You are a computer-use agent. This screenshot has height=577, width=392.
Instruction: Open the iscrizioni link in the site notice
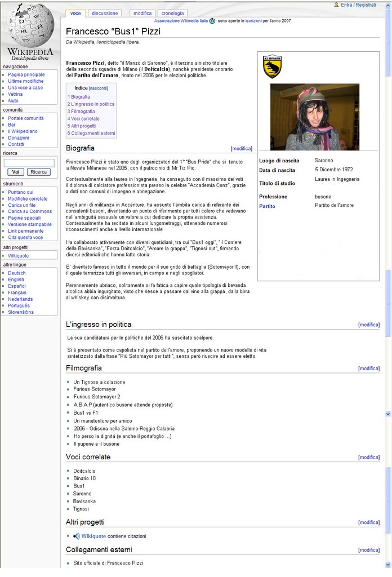(x=253, y=21)
